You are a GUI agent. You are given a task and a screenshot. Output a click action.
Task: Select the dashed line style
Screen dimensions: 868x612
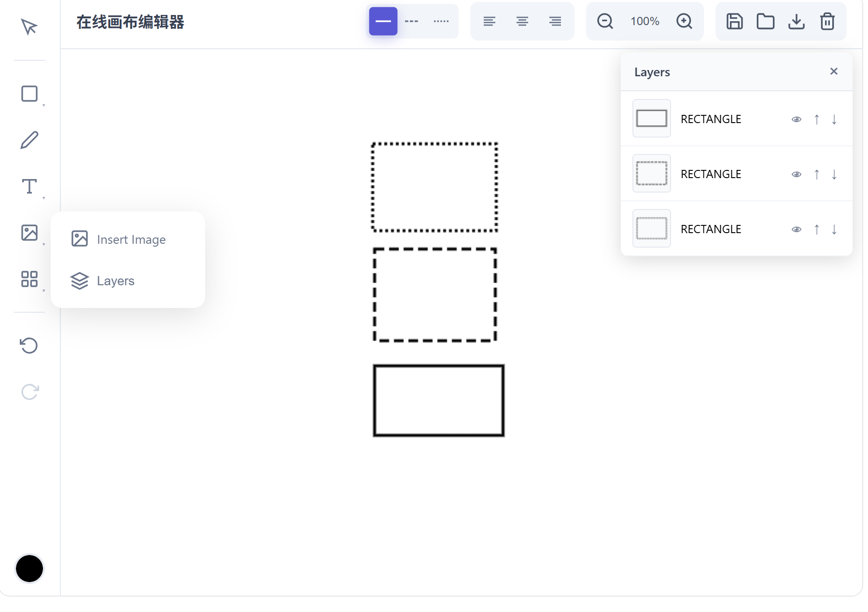click(x=412, y=21)
